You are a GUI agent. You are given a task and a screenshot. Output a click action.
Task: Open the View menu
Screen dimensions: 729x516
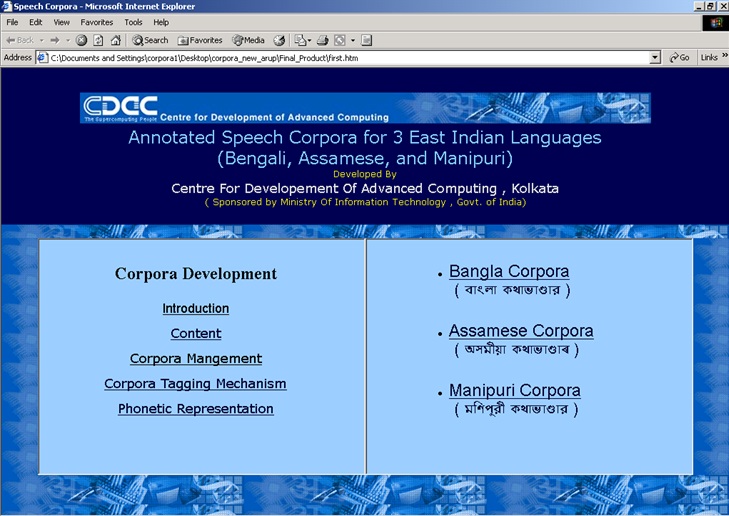click(61, 22)
